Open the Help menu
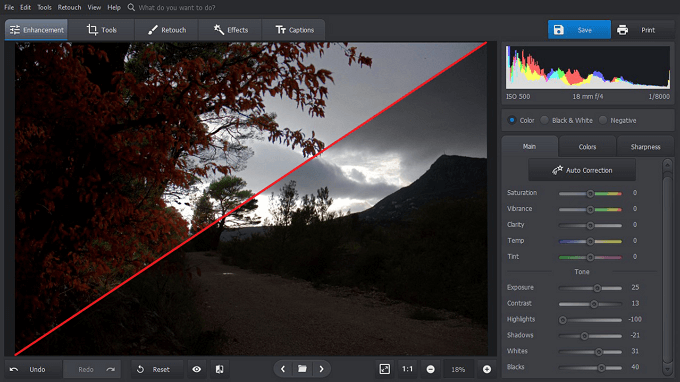This screenshot has height=382, width=680. (114, 7)
